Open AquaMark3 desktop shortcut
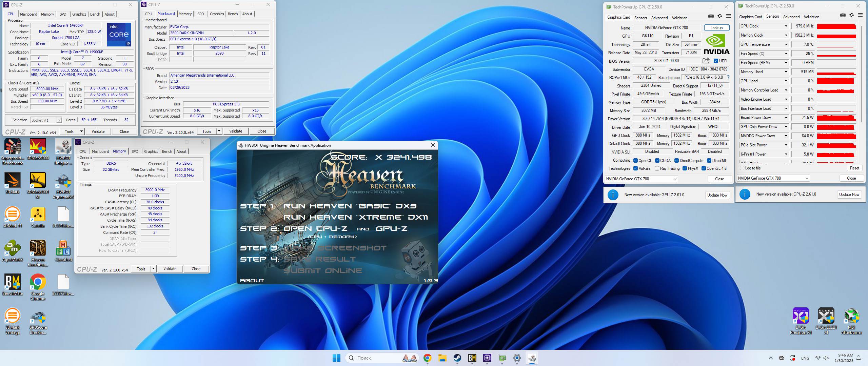 pos(13,251)
